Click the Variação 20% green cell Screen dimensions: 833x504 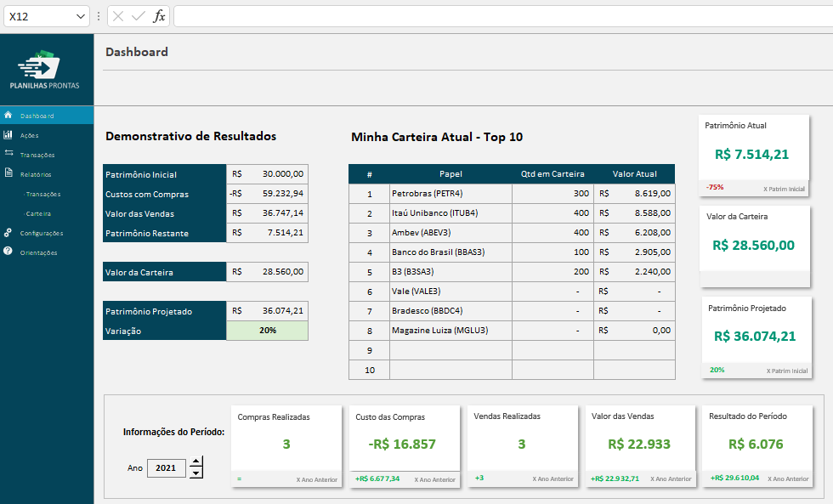pos(267,331)
